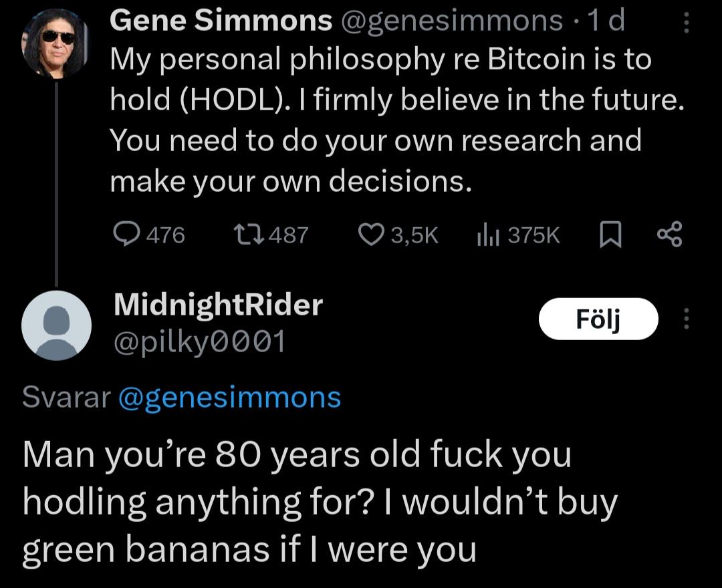Open the share options for the tweet
The image size is (722, 588).
(x=671, y=234)
